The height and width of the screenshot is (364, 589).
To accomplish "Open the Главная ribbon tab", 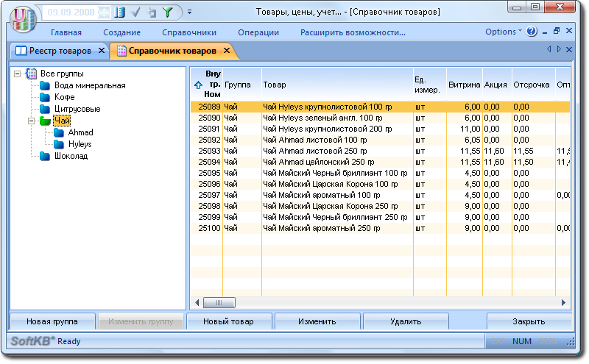I will tap(66, 32).
